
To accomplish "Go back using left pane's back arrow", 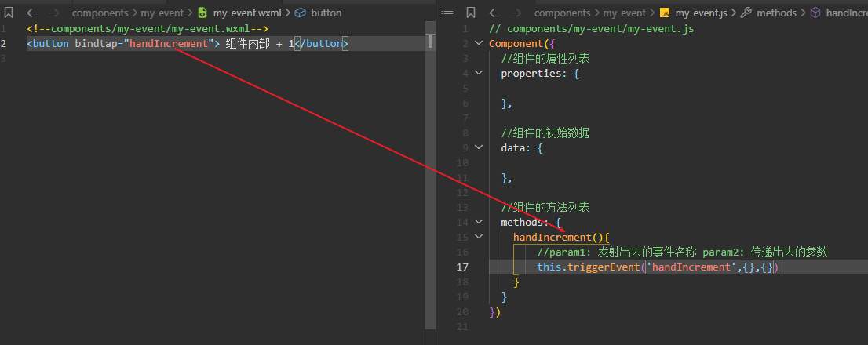I will click(x=32, y=13).
